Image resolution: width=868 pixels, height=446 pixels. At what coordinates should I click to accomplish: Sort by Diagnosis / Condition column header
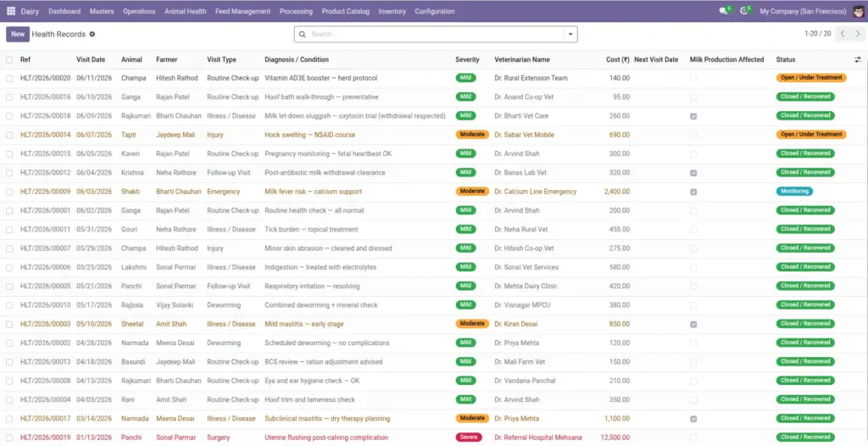click(297, 60)
